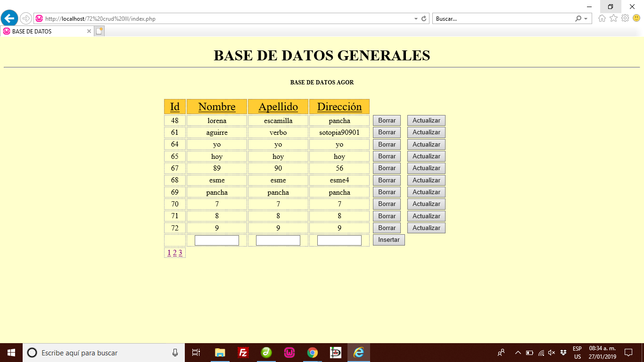Click Actualizar for row id 48
The height and width of the screenshot is (362, 644).
(426, 121)
